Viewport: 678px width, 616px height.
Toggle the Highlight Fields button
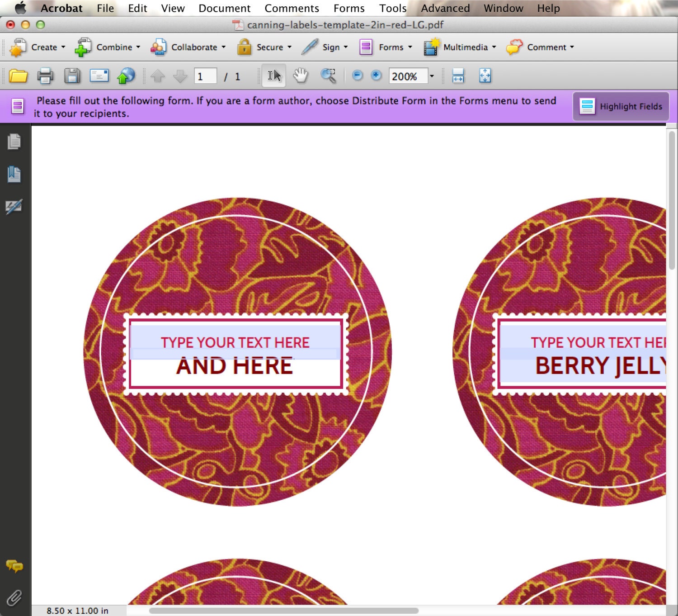coord(621,106)
